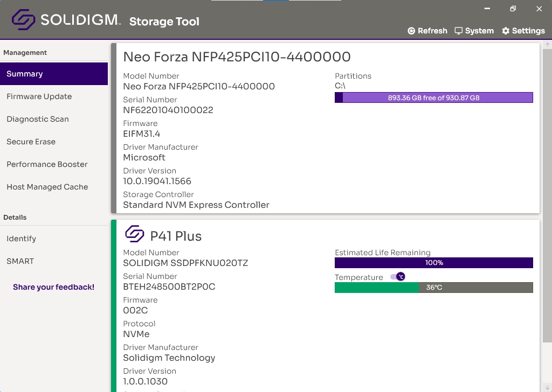The width and height of the screenshot is (552, 392).
Task: Click serial number NF62201040100022
Action: pyautogui.click(x=168, y=110)
